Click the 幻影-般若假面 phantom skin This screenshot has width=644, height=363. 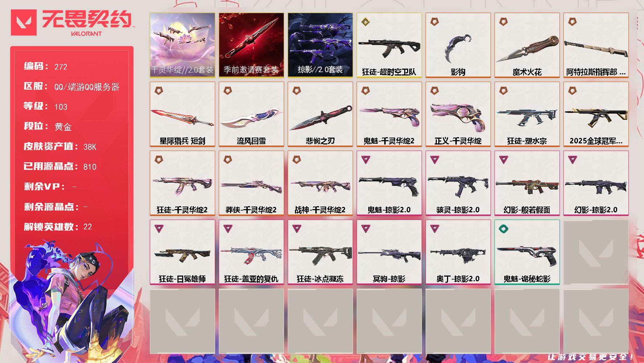[527, 183]
